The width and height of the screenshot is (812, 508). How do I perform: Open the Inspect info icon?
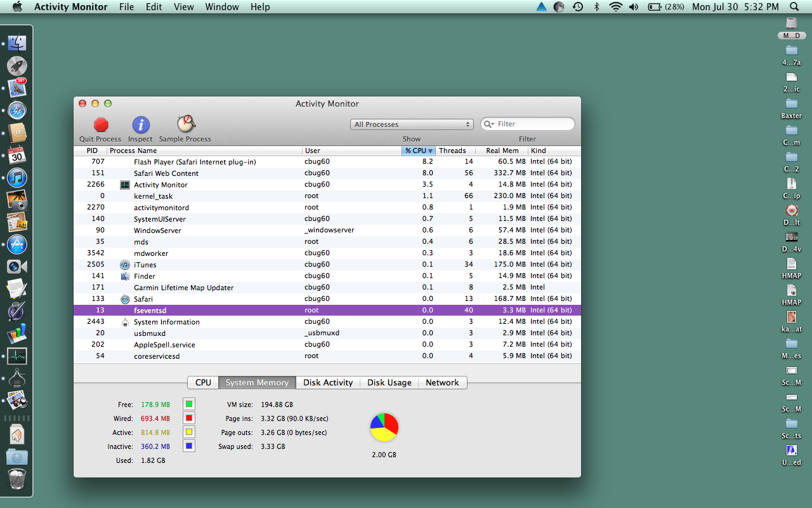tap(141, 124)
